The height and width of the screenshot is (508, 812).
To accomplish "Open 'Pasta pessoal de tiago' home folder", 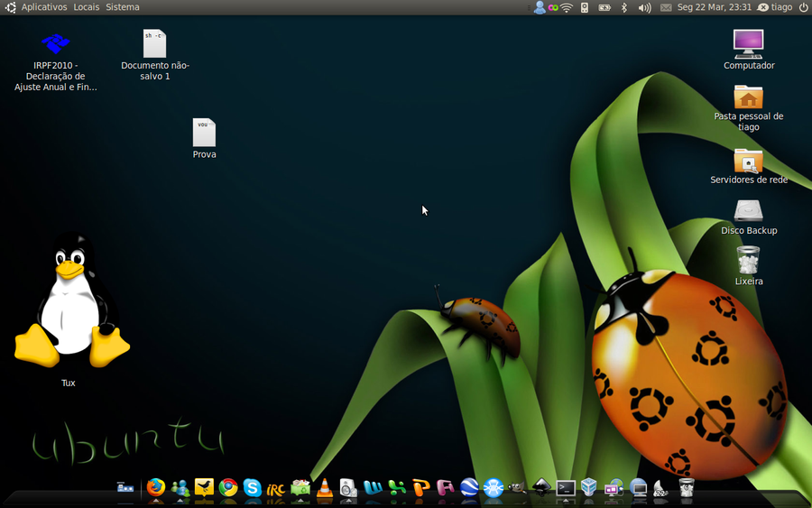I will coord(748,107).
